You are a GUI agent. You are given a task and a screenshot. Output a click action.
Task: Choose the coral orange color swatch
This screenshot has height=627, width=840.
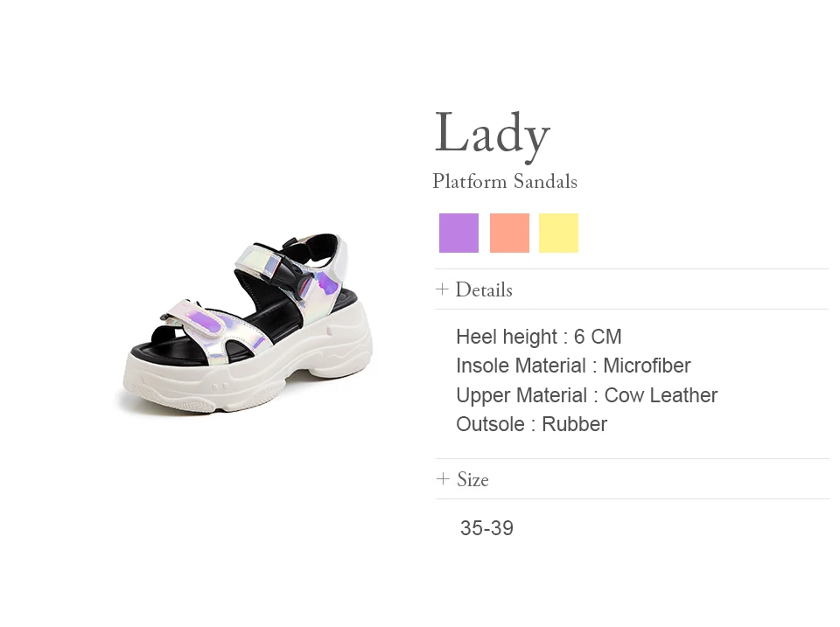click(509, 233)
